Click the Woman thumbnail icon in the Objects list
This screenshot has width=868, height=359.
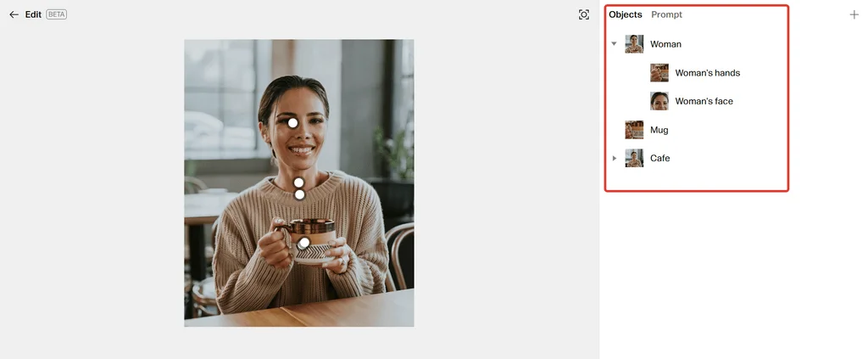[x=634, y=44]
